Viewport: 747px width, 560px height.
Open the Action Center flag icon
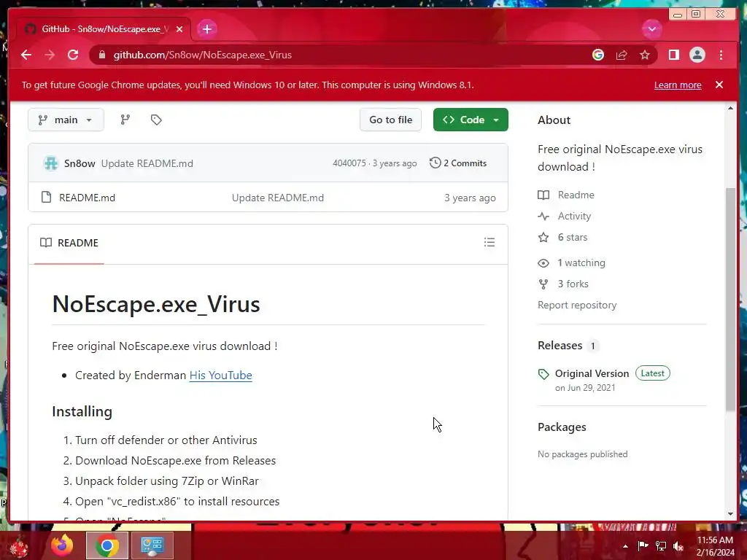(x=643, y=545)
